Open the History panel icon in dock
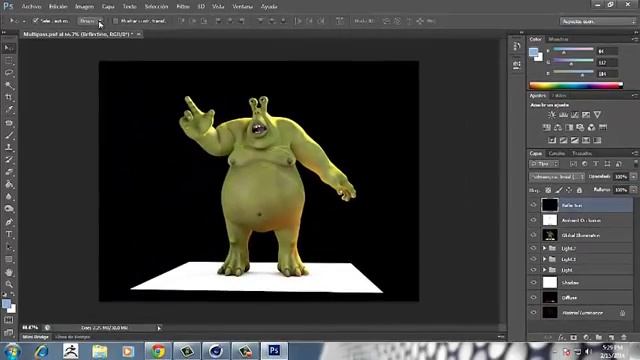This screenshot has width=640, height=360. [516, 47]
